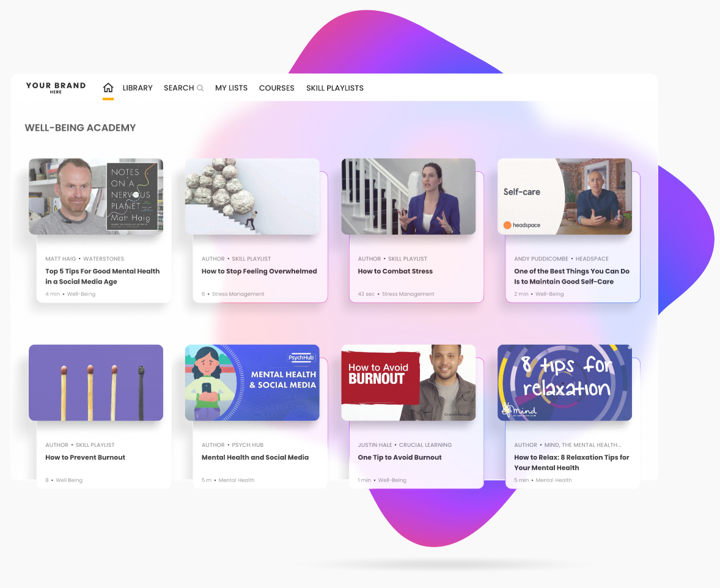Open the matchsticks burnout thumbnail
Screen dimensions: 720x588
[96, 383]
